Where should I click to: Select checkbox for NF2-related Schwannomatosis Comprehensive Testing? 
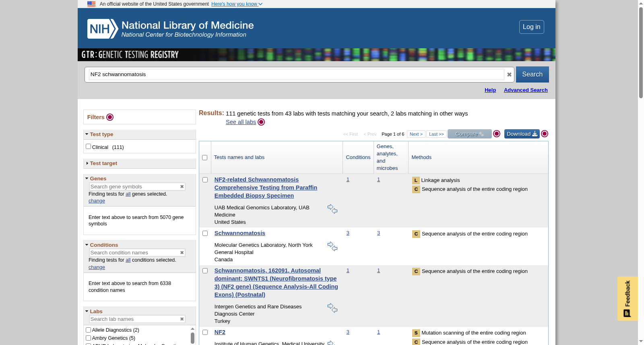(205, 180)
